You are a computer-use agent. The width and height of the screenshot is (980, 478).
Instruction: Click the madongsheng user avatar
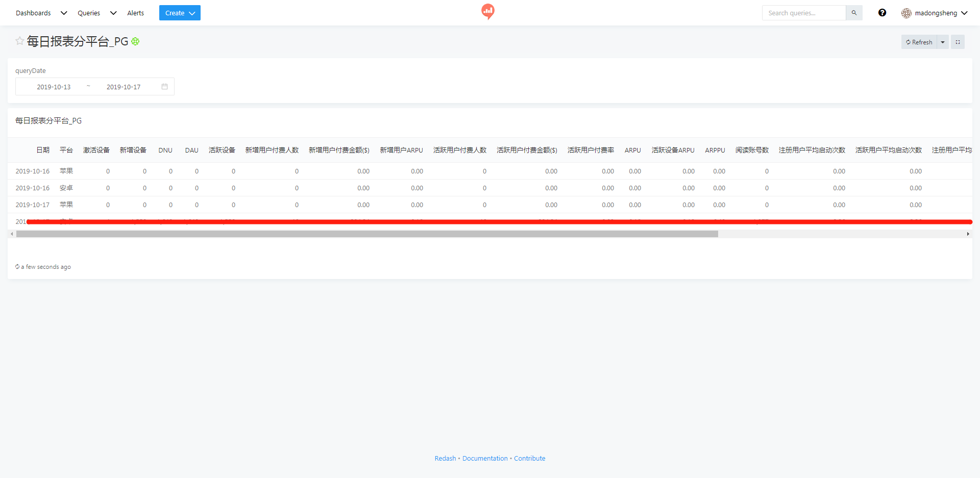(906, 13)
